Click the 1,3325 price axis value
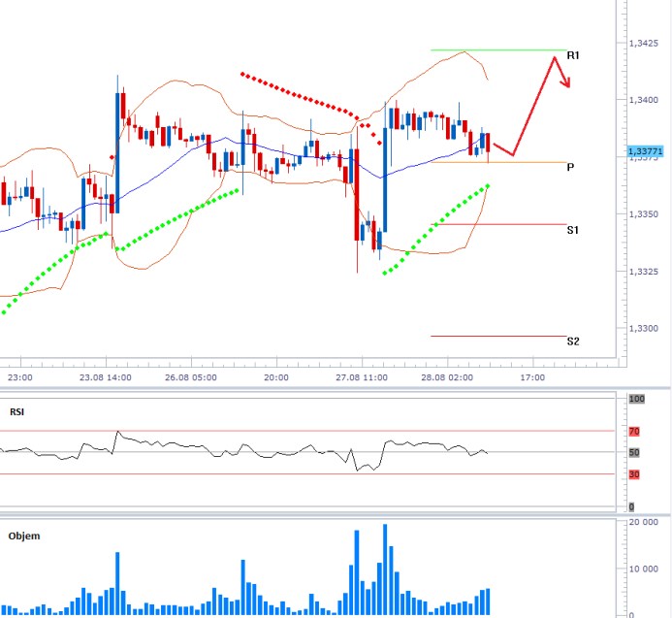 tap(644, 272)
